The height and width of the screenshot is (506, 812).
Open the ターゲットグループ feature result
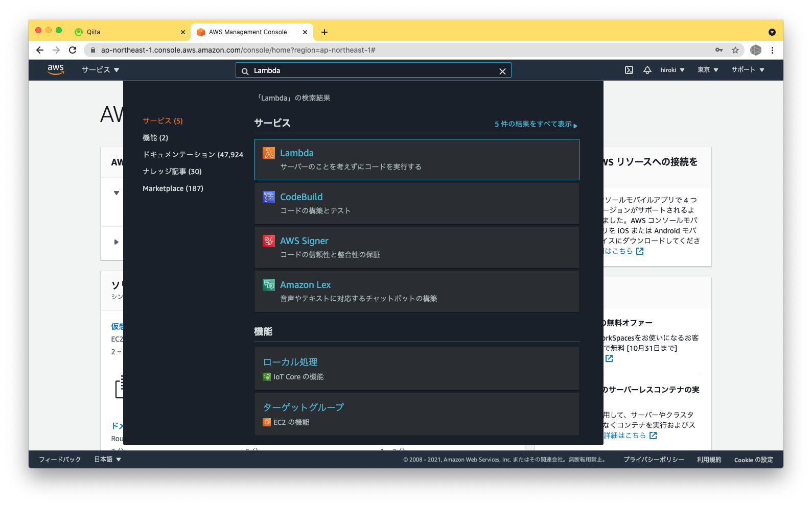[417, 414]
